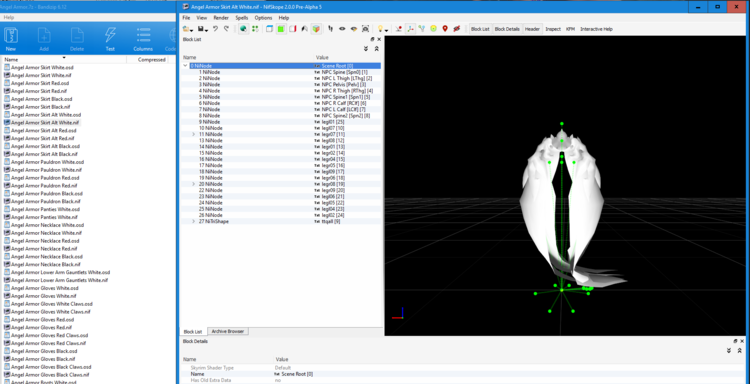
Task: Open the Save icon dropdown arrow
Action: point(206,31)
